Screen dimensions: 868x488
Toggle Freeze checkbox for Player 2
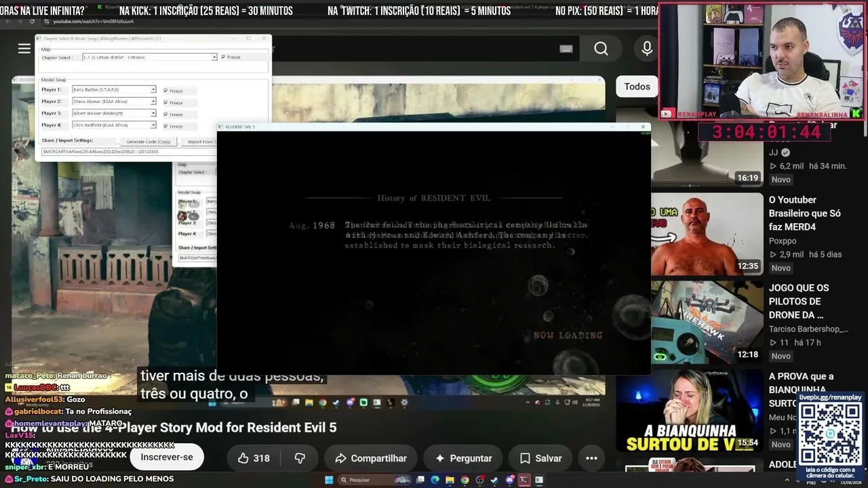pyautogui.click(x=165, y=102)
